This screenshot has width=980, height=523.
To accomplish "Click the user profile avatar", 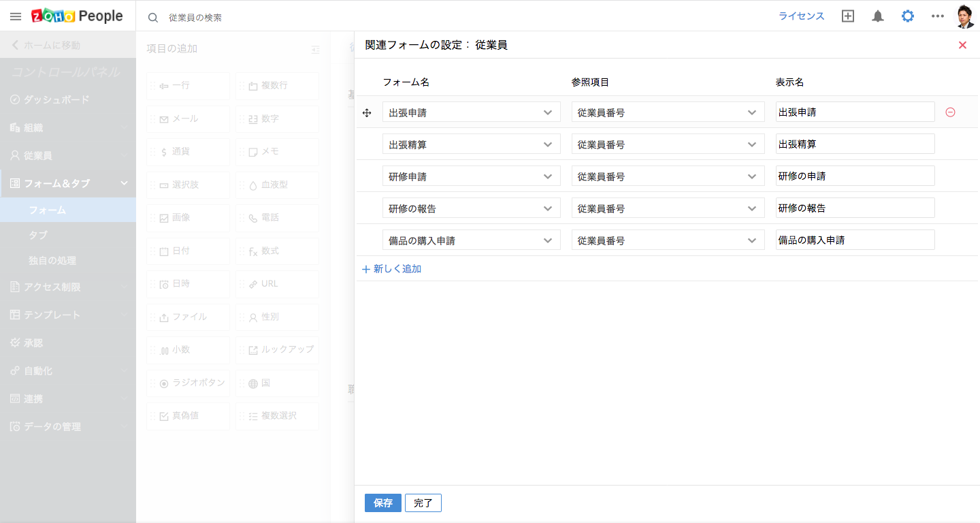I will tap(965, 16).
